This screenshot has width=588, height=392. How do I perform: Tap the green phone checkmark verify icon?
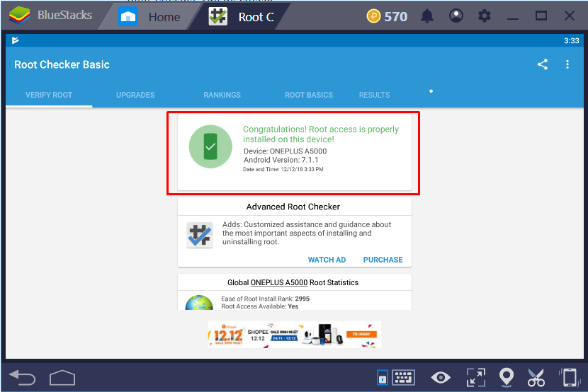210,146
